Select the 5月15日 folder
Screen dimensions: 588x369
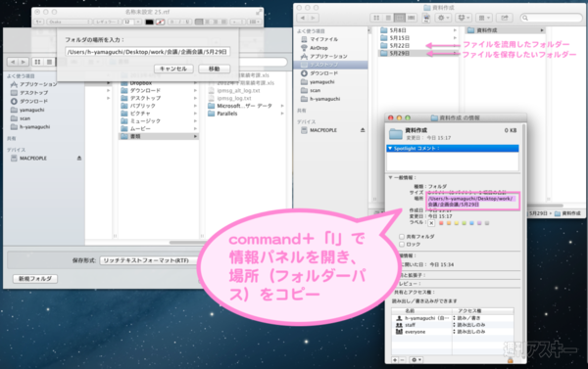(418, 38)
